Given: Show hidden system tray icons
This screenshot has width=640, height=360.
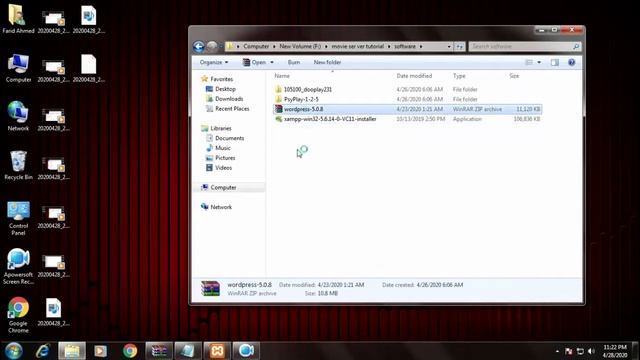Looking at the screenshot, I should [557, 351].
